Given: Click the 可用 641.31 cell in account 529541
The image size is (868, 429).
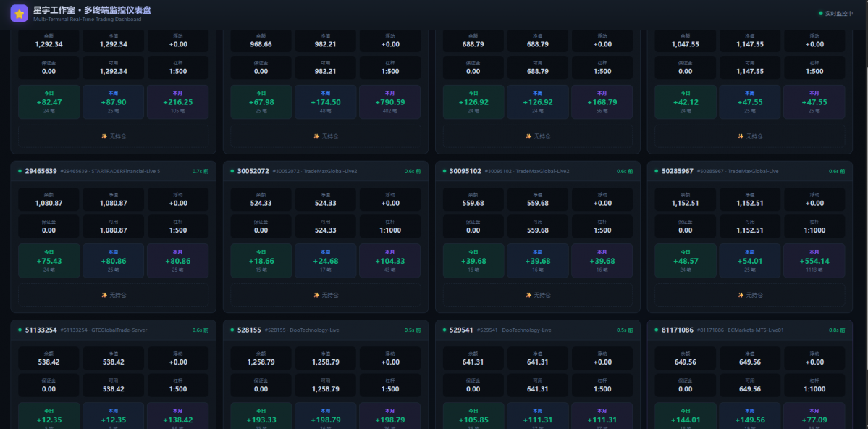Looking at the screenshot, I should [537, 386].
